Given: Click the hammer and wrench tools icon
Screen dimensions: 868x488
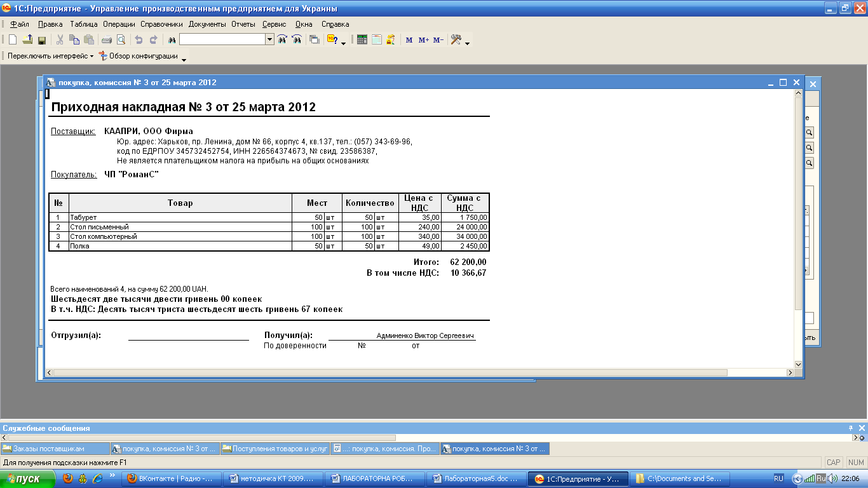Looking at the screenshot, I should pos(456,39).
